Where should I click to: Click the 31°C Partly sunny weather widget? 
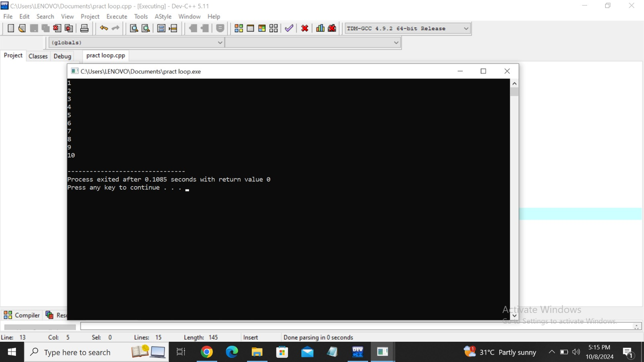500,352
